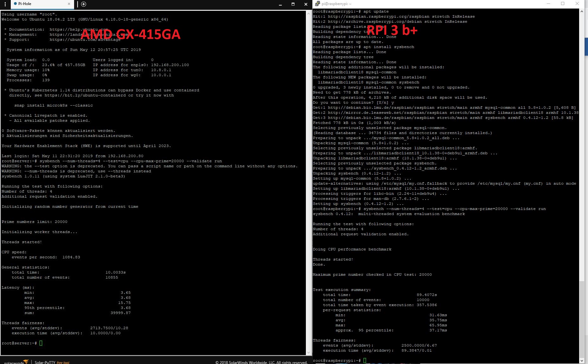Viewport: 588px width, 364px height.
Task: Click the 'Welcome to Ubuntu 18.04.2 LTS' line
Action: [x=85, y=19]
